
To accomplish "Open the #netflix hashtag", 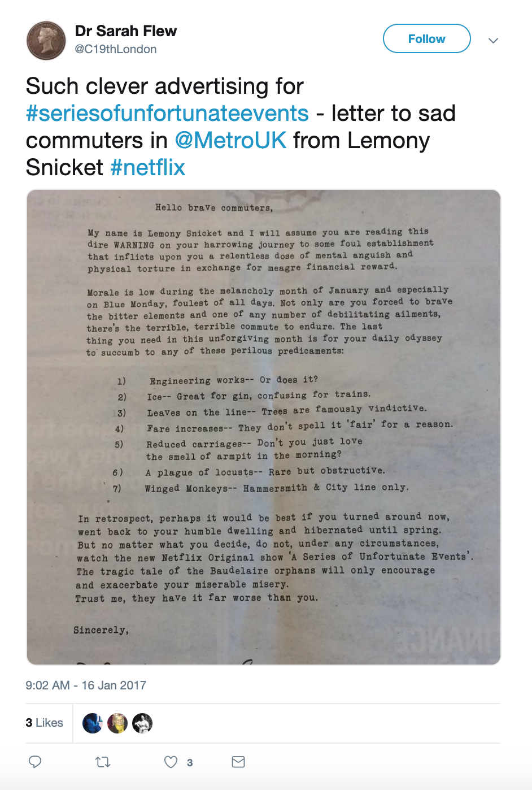I will tap(148, 167).
